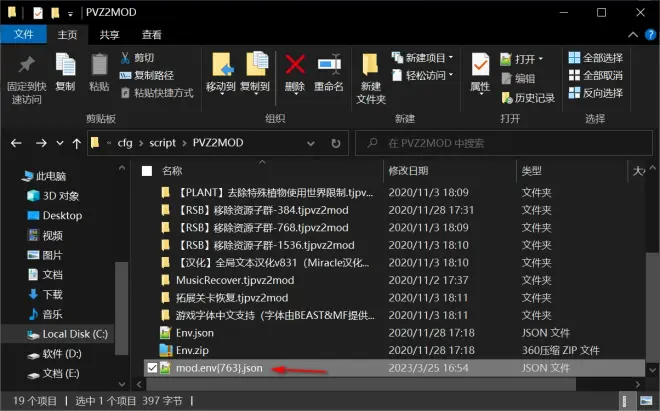The height and width of the screenshot is (411, 660).
Task: Click Select All in the ribbon
Action: click(x=595, y=58)
